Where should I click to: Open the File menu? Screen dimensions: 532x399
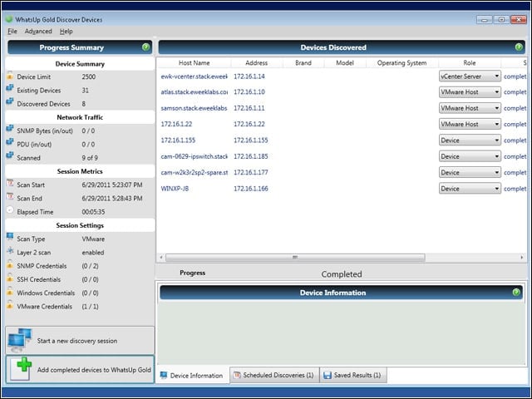coord(12,32)
